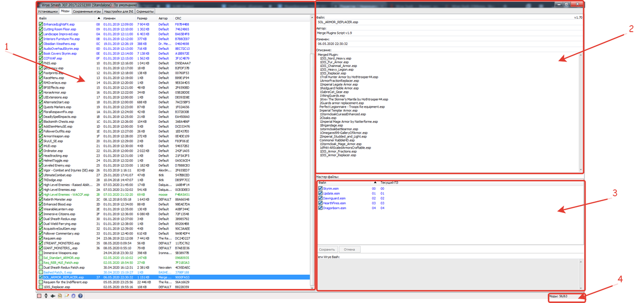This screenshot has width=644, height=303.
Task: Select the GIANT_MONSTERS_.esp row
Action: pos(174,248)
